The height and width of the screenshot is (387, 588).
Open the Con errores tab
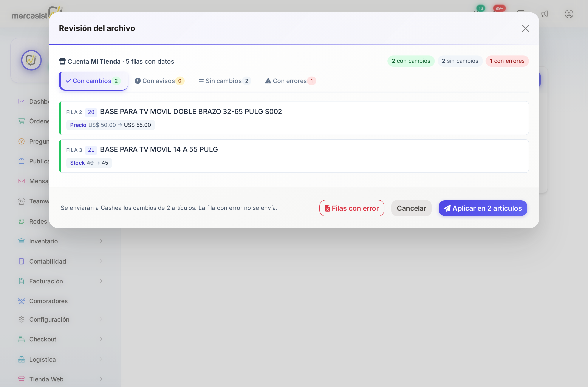click(290, 81)
